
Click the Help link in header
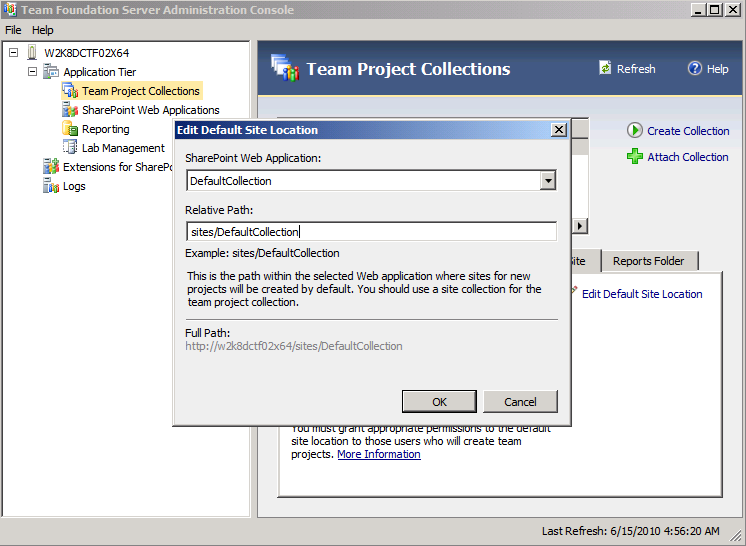(x=717, y=69)
